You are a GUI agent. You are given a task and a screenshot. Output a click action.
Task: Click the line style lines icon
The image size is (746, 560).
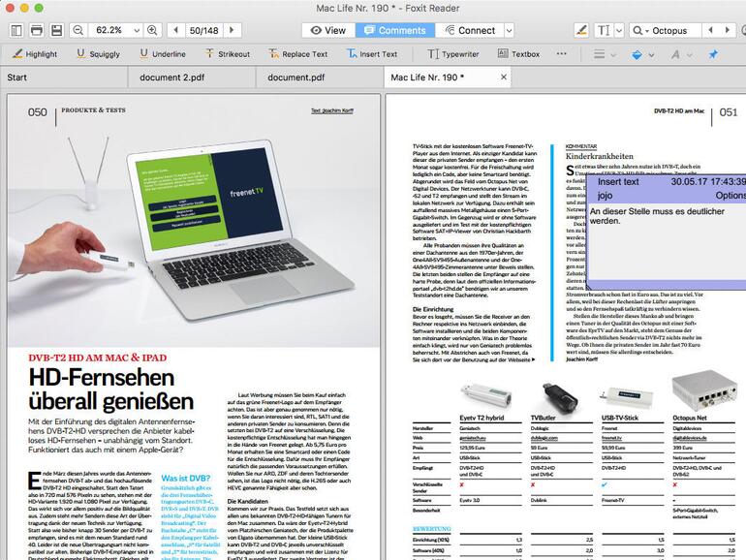coord(600,54)
